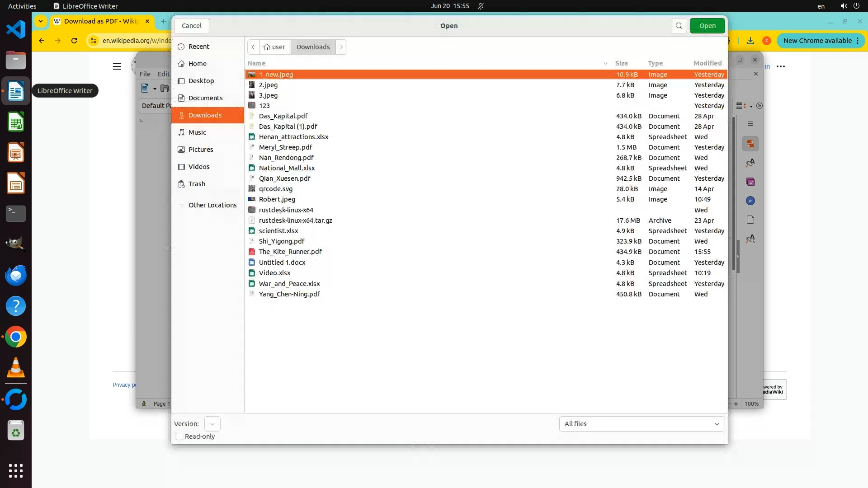Click the Name column sort arrow
868x488 pixels.
[x=605, y=63]
